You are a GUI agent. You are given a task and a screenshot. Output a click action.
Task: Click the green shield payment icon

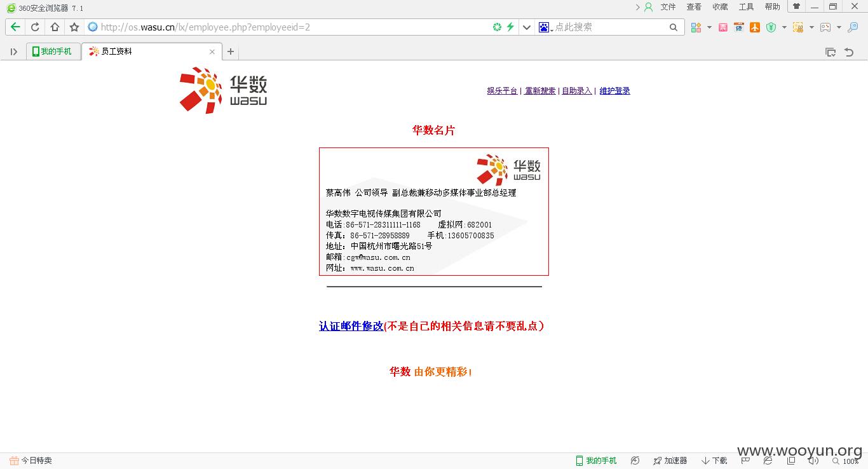coord(771,27)
